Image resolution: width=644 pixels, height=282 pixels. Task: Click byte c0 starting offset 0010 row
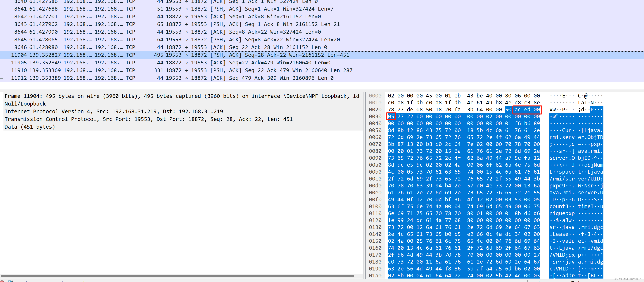(391, 103)
